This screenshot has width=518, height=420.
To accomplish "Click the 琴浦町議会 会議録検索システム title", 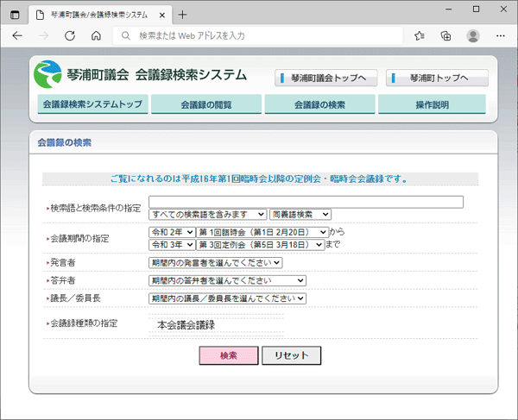I will point(157,75).
